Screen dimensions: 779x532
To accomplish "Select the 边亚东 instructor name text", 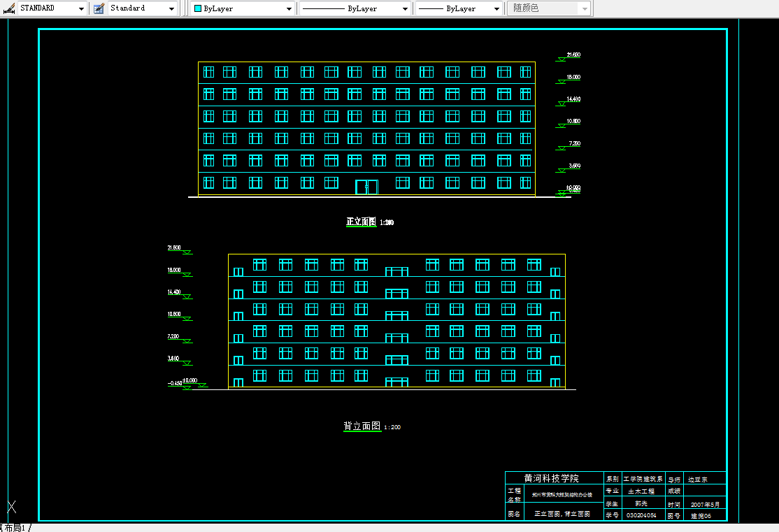I will pos(698,480).
